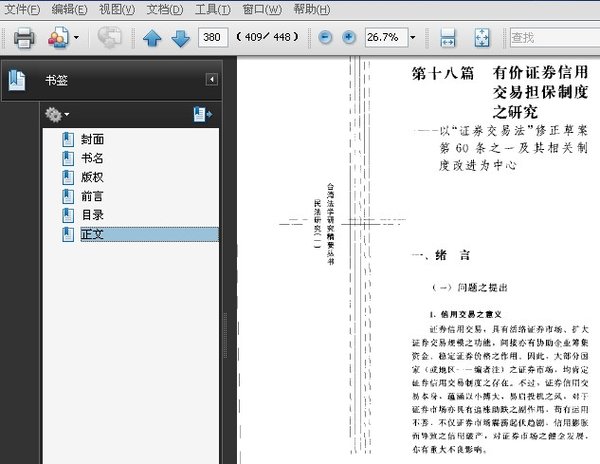Select the 目录 bookmark
Viewport: 600px width, 464px height.
(93, 215)
